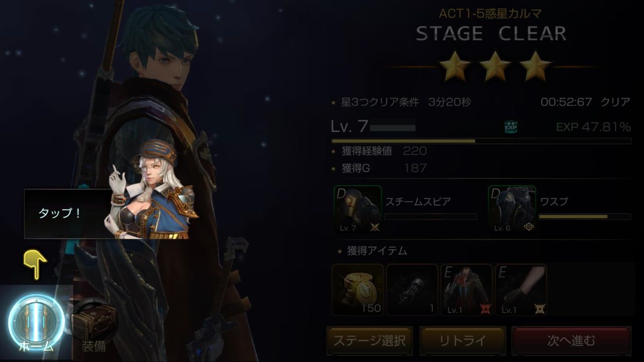The image size is (644, 362).
Task: Click the green EXP boost icon
Action: pyautogui.click(x=511, y=127)
